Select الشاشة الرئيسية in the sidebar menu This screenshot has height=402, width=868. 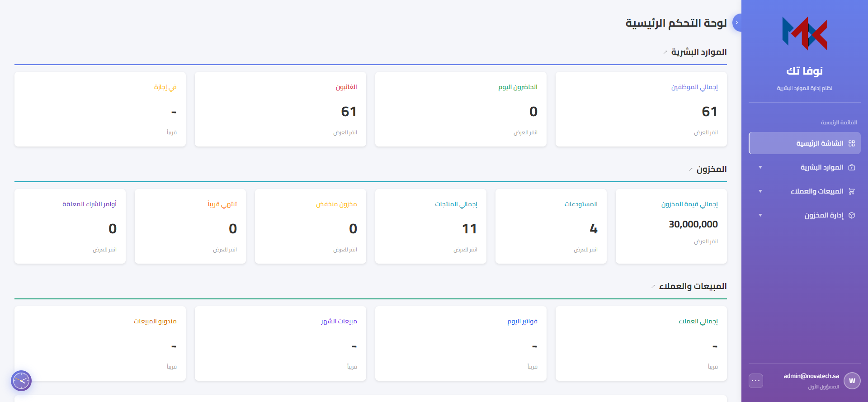pos(805,143)
